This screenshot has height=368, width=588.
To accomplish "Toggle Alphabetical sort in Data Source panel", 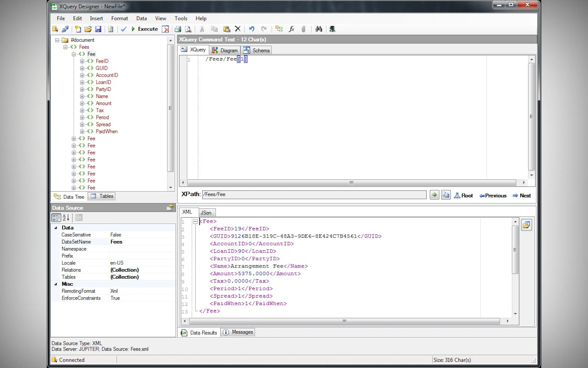I will click(66, 217).
